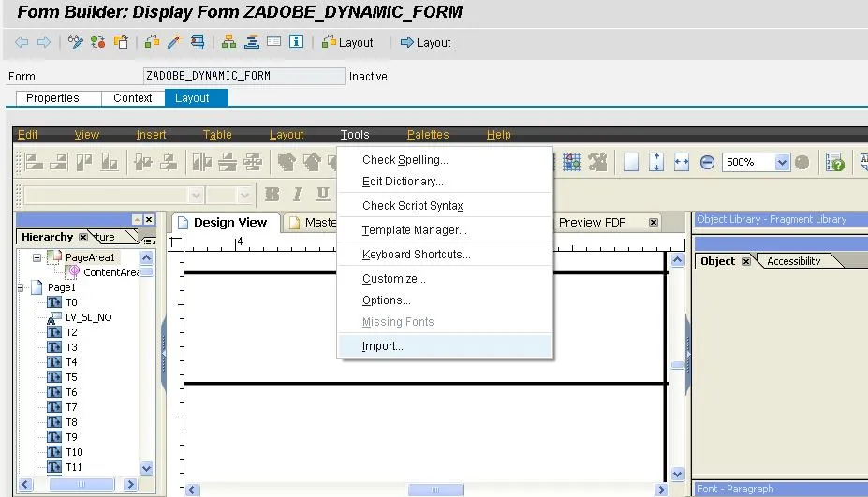The width and height of the screenshot is (868, 497).
Task: Open the font size dropdown
Action: click(x=244, y=195)
